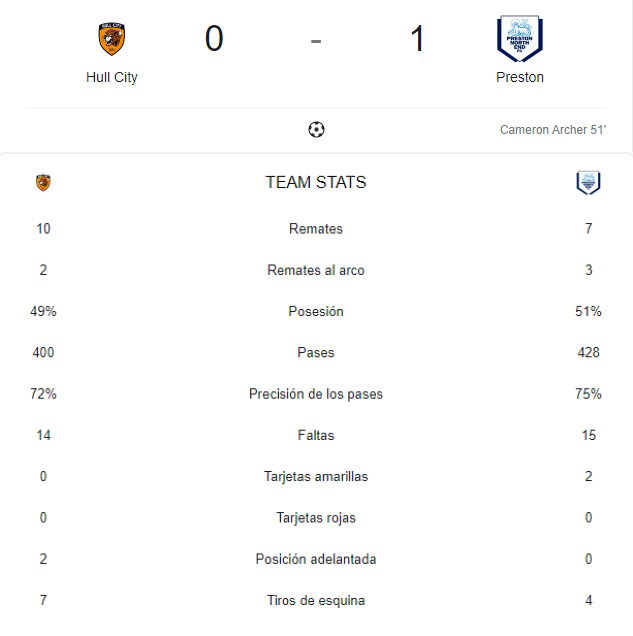Viewport: 633px width, 636px height.
Task: Click the Pases stat label
Action: click(316, 352)
